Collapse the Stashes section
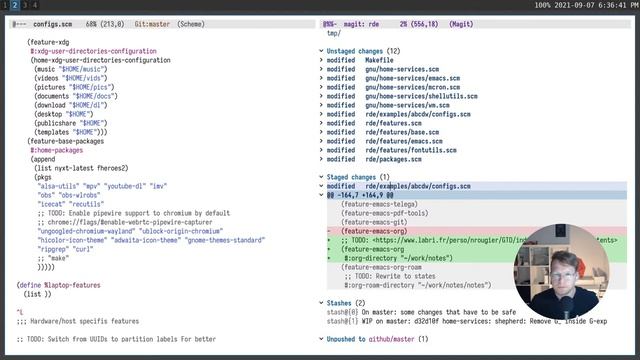The image size is (640, 360). pos(321,303)
